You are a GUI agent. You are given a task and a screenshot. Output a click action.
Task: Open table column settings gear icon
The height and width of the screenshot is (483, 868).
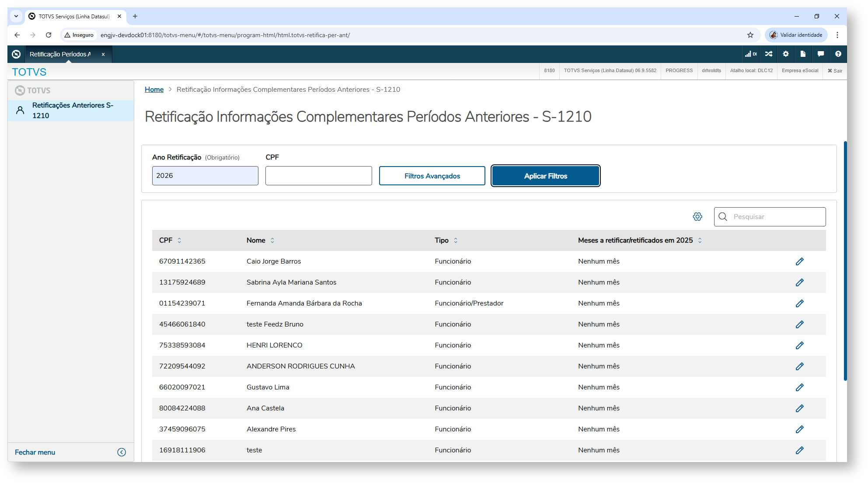(697, 217)
